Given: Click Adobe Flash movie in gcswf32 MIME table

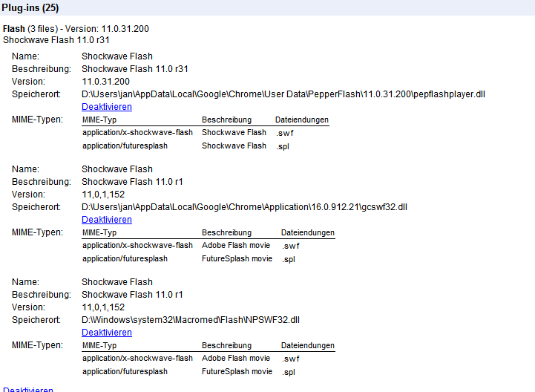Looking at the screenshot, I should point(236,245).
